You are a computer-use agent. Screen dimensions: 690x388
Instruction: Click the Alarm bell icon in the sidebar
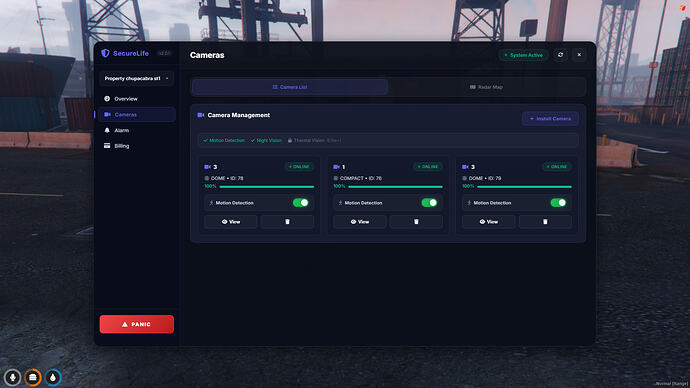pos(107,130)
